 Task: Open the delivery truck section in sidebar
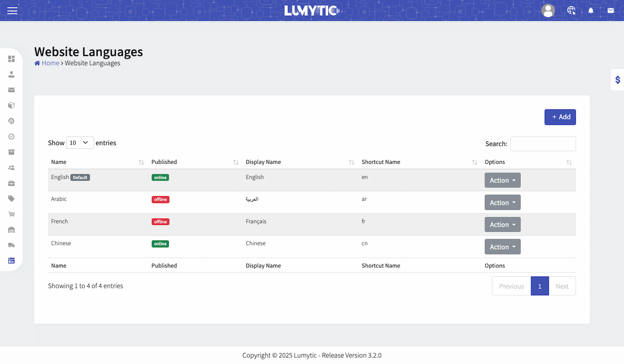point(11,245)
